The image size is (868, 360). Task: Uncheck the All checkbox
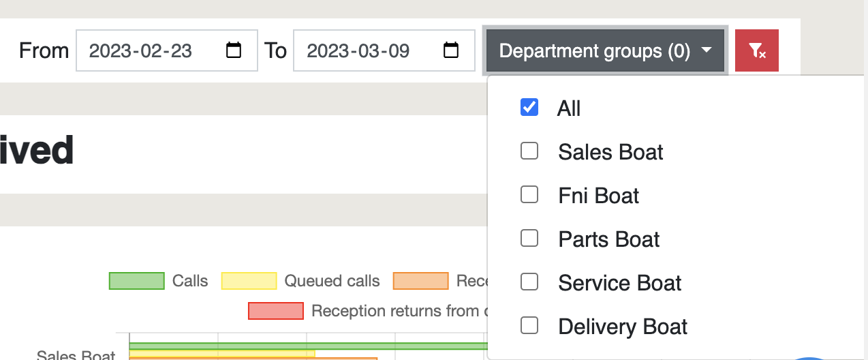(529, 108)
